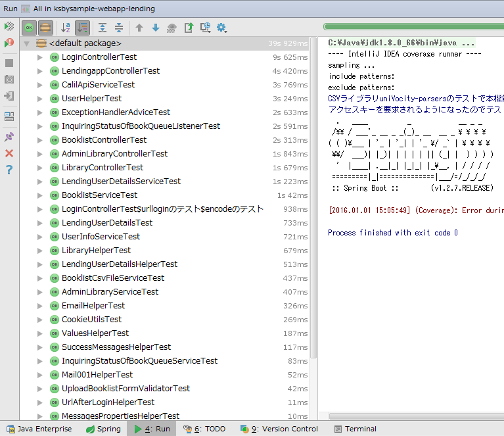Select UserInfoServiceTest row
The image size is (504, 436).
(164, 237)
